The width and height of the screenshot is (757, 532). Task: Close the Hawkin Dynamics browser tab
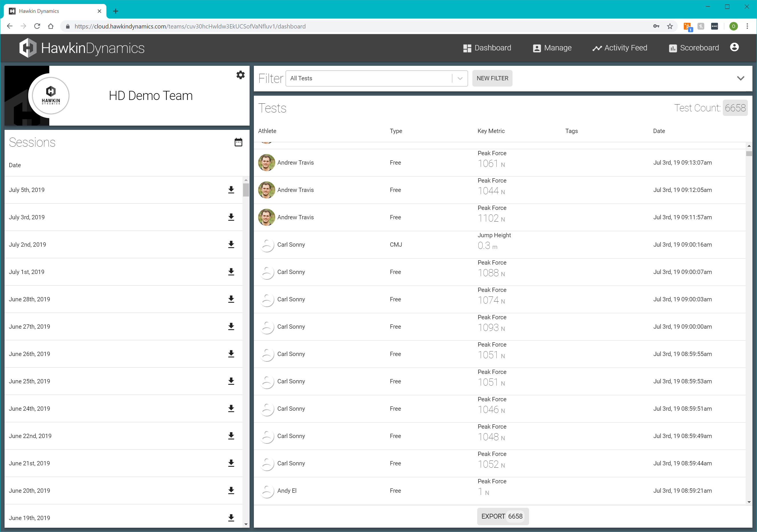99,11
